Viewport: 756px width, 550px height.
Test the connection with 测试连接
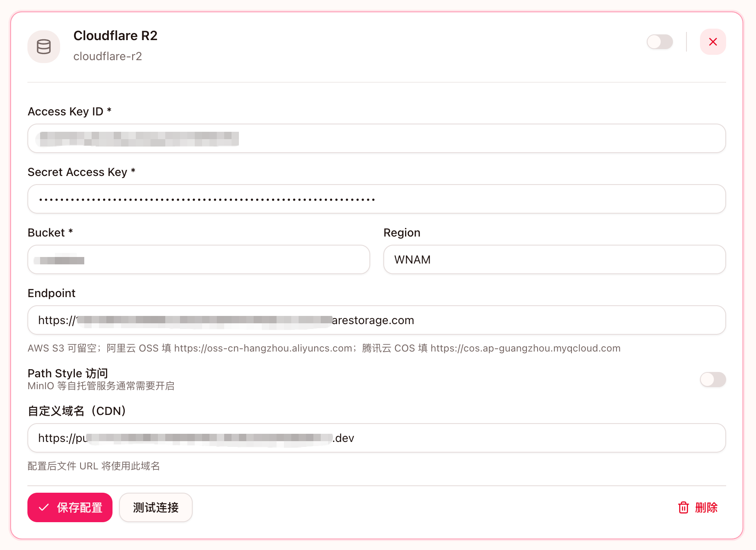[x=155, y=507]
